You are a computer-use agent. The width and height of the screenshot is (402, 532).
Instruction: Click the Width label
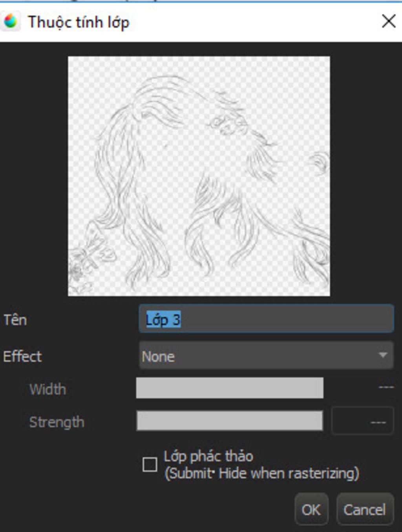tap(48, 389)
